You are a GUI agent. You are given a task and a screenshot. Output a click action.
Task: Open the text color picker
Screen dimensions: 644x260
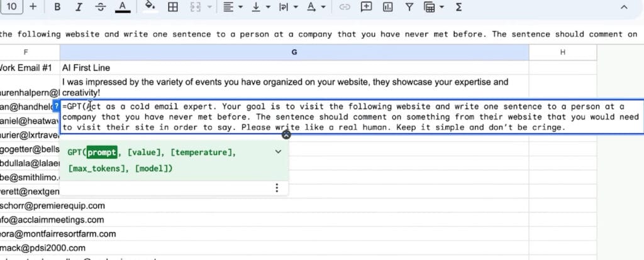pos(123,7)
